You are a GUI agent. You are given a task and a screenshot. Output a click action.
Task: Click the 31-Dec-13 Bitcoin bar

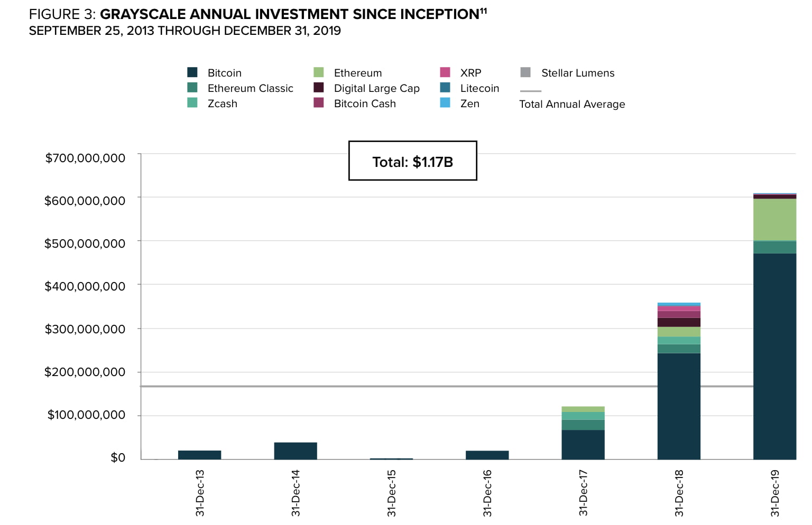click(x=199, y=455)
